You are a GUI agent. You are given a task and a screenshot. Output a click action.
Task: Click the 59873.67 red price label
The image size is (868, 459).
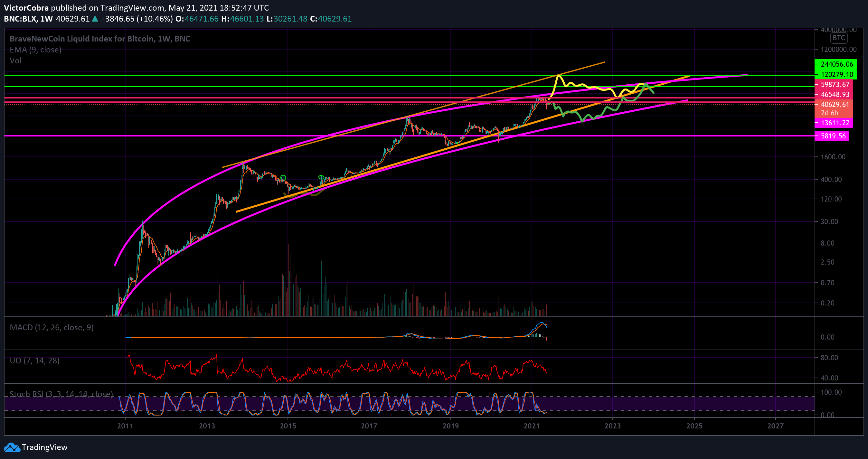tap(834, 85)
